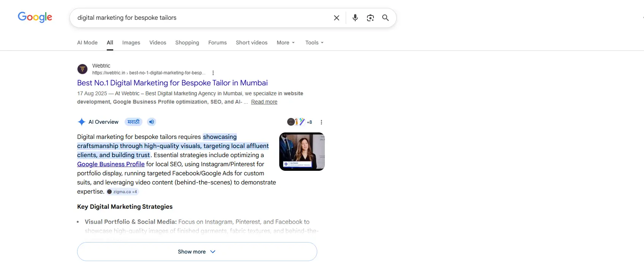The width and height of the screenshot is (644, 263).
Task: Click the Key Digital Marketing Strategies heading
Action: 125,206
